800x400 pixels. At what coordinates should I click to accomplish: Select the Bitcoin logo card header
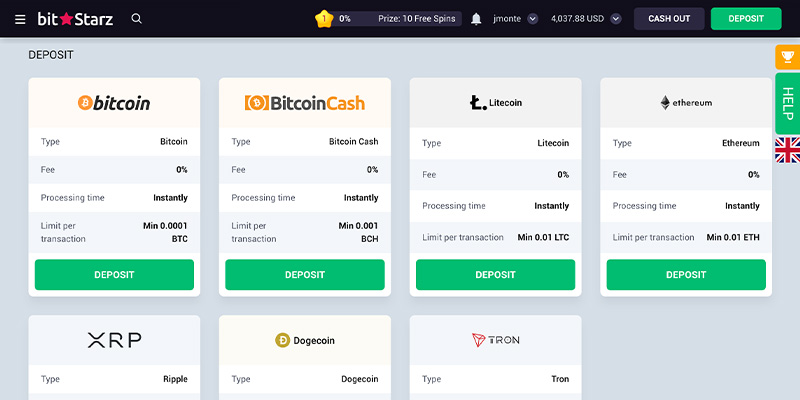(114, 103)
